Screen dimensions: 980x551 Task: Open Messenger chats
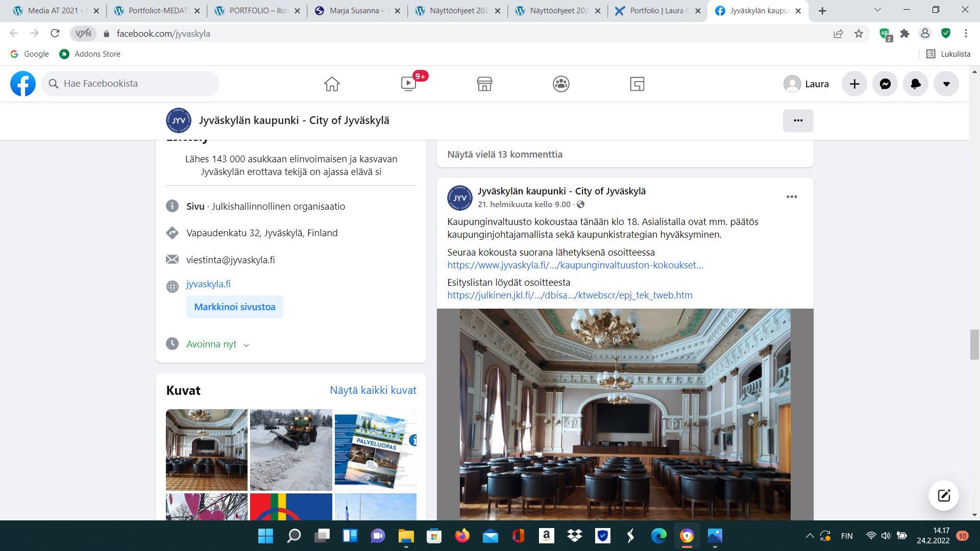pyautogui.click(x=885, y=84)
